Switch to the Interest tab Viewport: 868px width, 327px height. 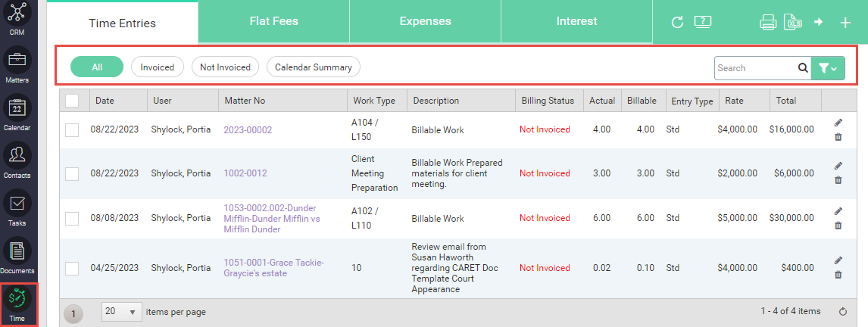click(577, 22)
